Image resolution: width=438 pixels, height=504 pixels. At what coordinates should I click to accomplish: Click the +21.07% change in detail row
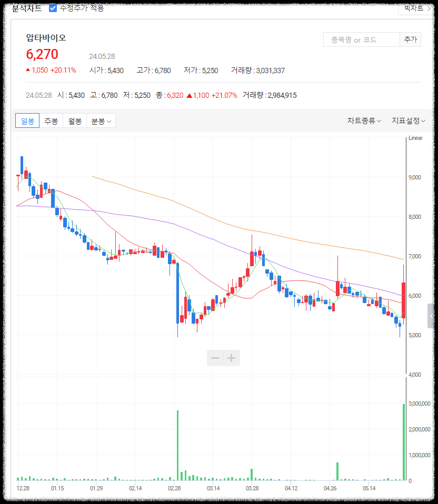[x=224, y=95]
